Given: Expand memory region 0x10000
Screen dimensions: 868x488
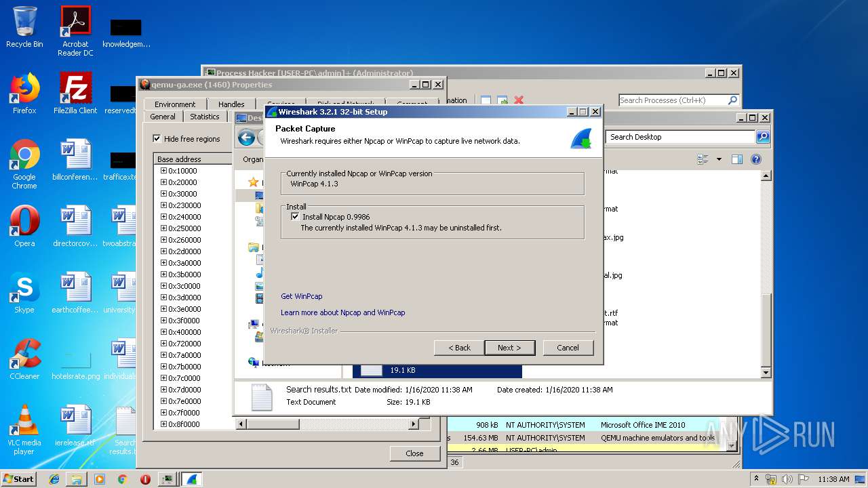Looking at the screenshot, I should pyautogui.click(x=163, y=171).
